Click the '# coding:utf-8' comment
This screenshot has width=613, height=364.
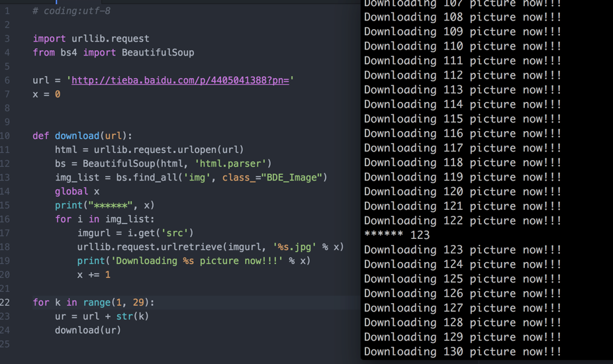point(71,11)
